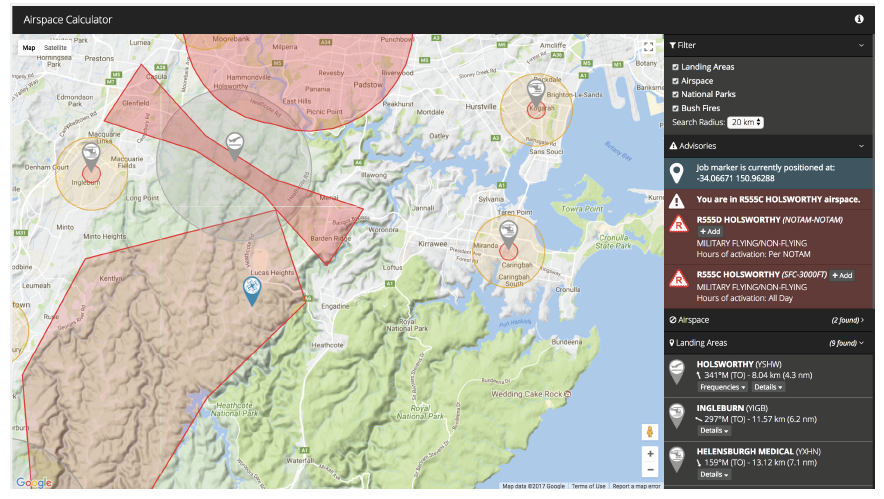
Task: Toggle the Landing Areas checkbox
Action: 675,67
